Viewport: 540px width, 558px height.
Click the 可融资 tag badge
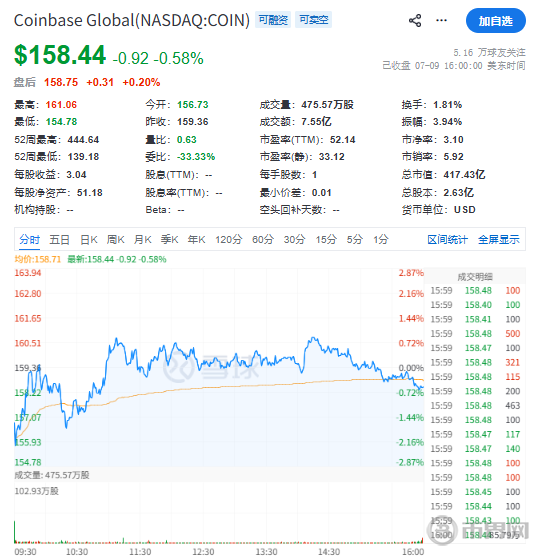point(273,20)
